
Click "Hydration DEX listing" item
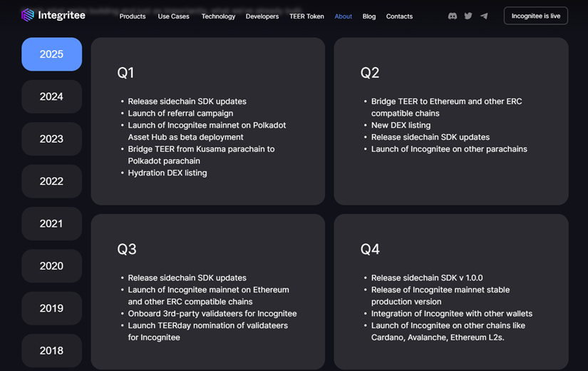coord(167,173)
